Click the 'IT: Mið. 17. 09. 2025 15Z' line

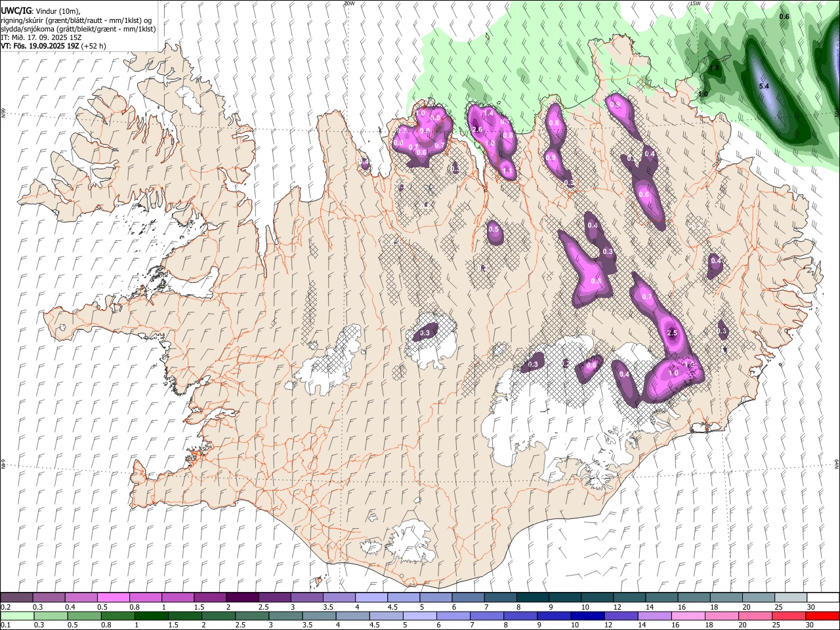41,37
